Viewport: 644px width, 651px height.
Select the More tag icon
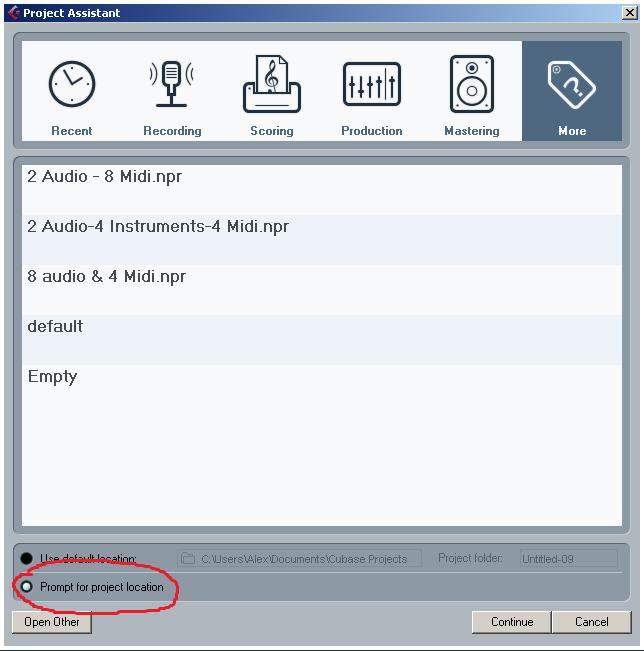point(572,85)
